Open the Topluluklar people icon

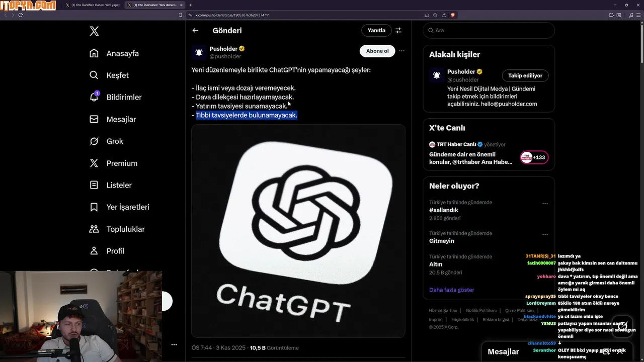click(94, 229)
